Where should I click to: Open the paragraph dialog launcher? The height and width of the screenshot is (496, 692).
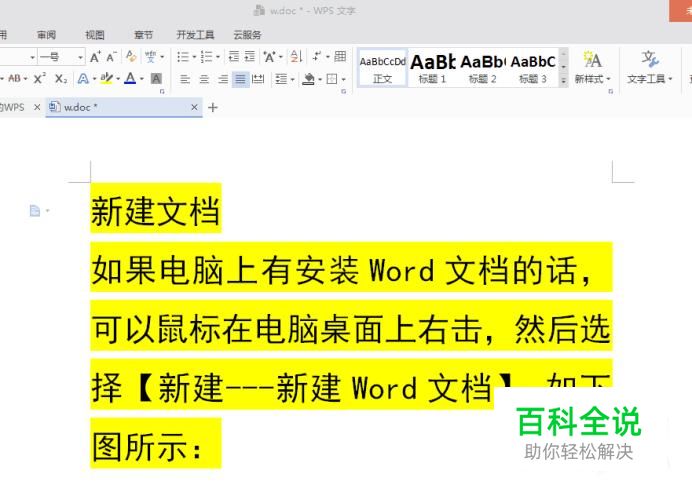coord(343,91)
